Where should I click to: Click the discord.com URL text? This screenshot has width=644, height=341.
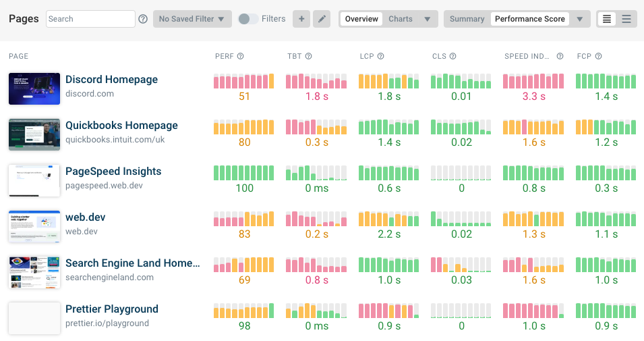tap(90, 94)
